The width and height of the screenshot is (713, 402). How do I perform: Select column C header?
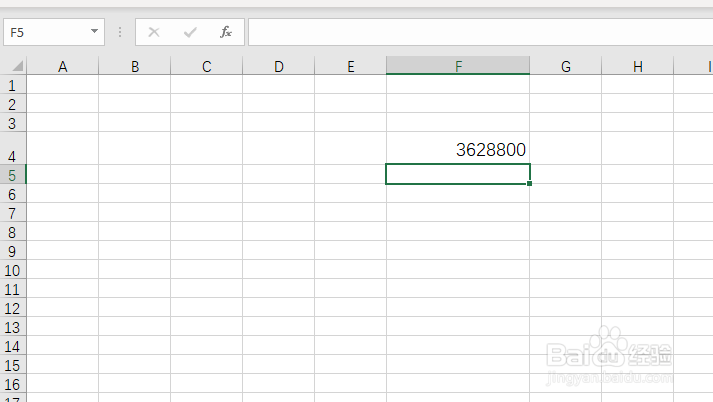(206, 66)
